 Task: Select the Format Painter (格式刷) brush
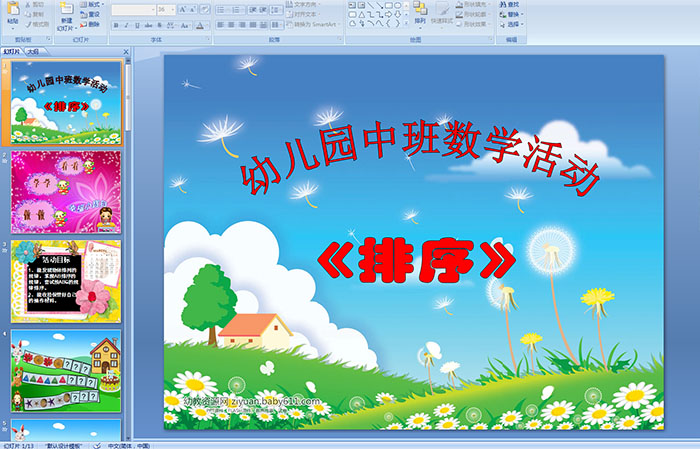[x=28, y=24]
